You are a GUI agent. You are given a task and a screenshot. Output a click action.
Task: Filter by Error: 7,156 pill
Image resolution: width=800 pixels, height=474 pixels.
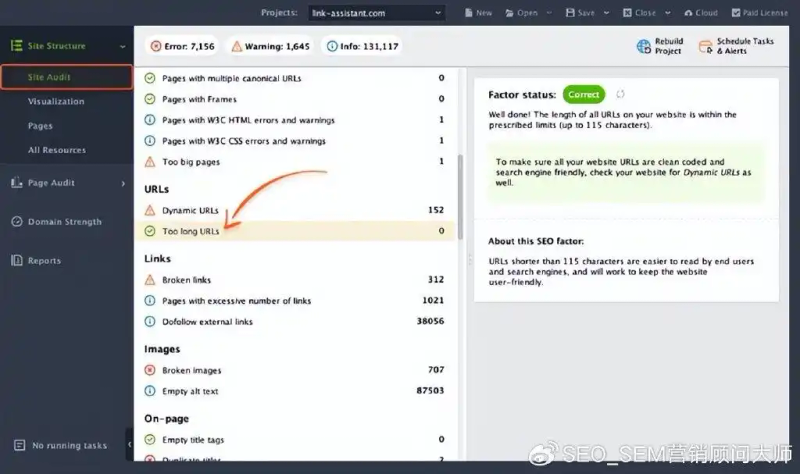point(183,46)
